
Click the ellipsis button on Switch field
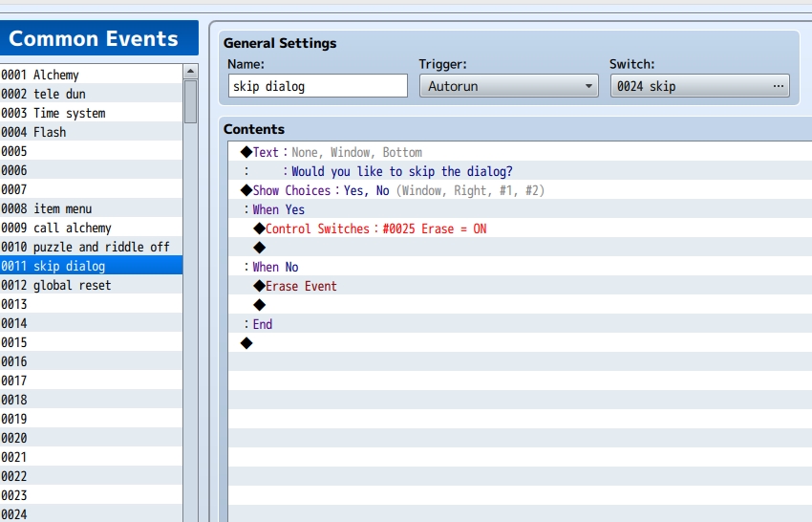pos(778,86)
